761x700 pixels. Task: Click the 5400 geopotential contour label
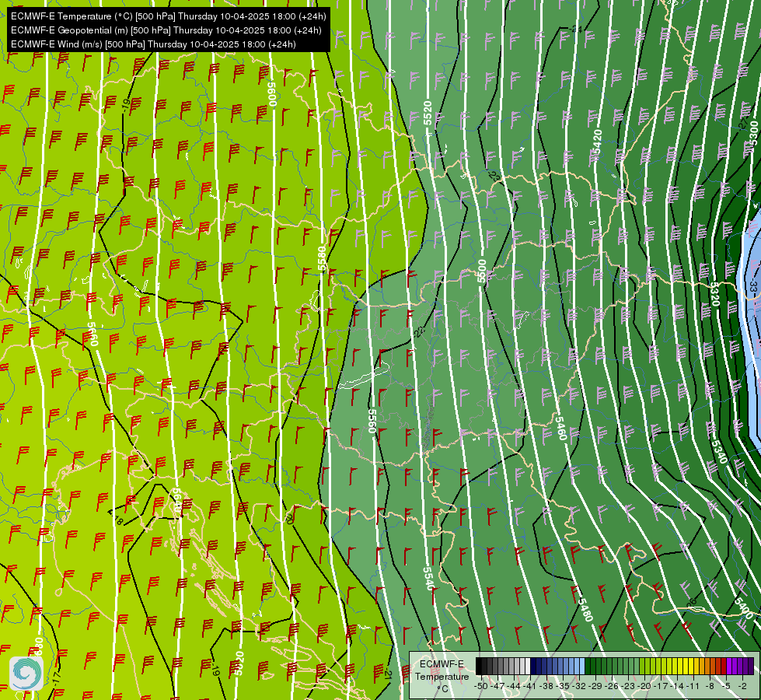[x=743, y=607]
